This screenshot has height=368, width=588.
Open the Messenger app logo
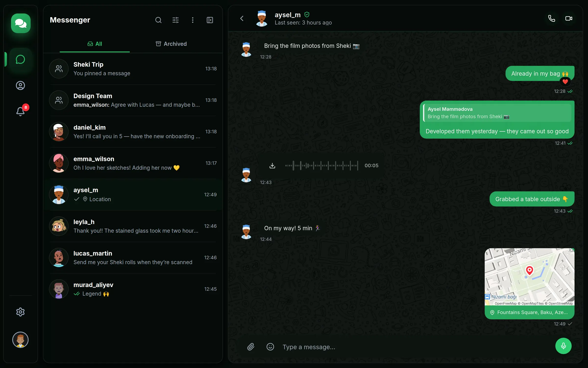pos(21,23)
